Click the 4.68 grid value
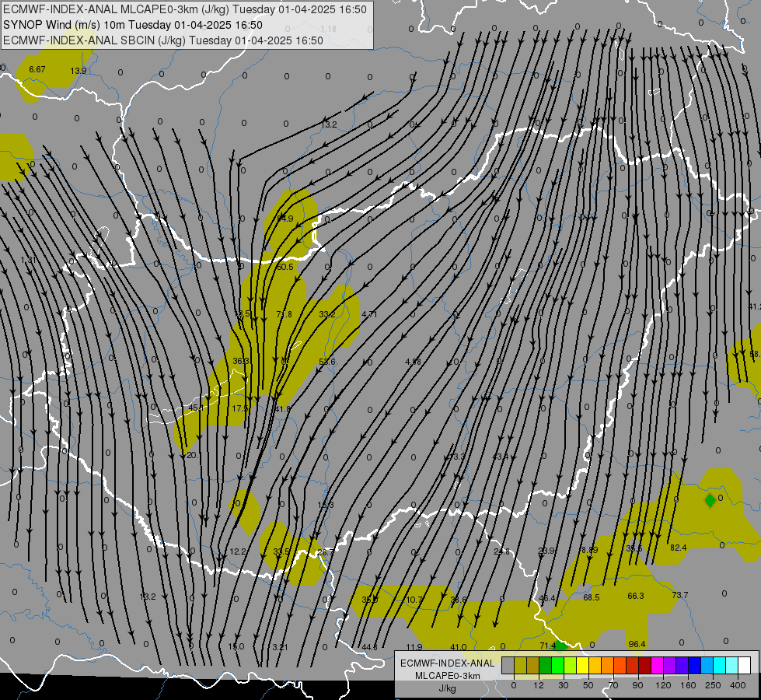The width and height of the screenshot is (761, 700). pos(413,362)
